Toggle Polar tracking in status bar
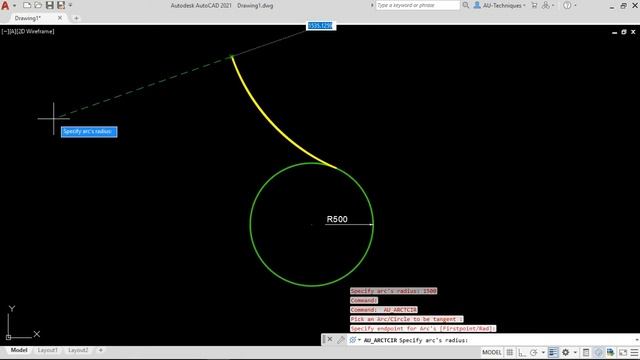 point(533,352)
